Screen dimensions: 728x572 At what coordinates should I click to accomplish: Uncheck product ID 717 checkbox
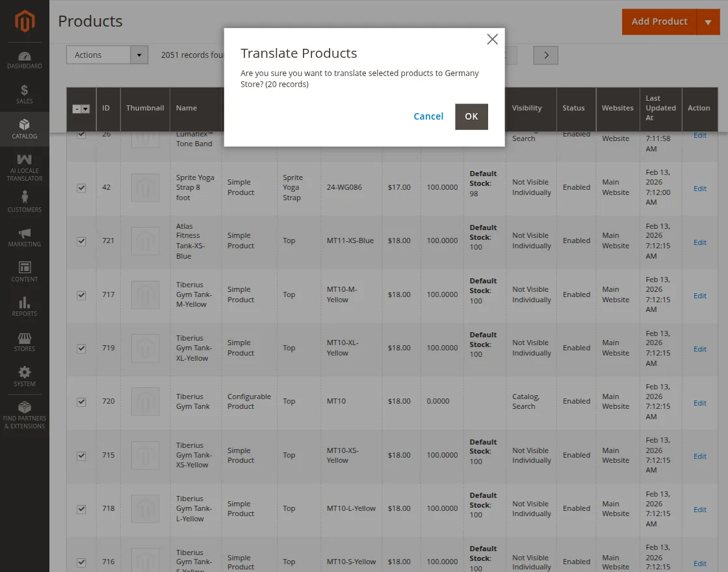[81, 295]
